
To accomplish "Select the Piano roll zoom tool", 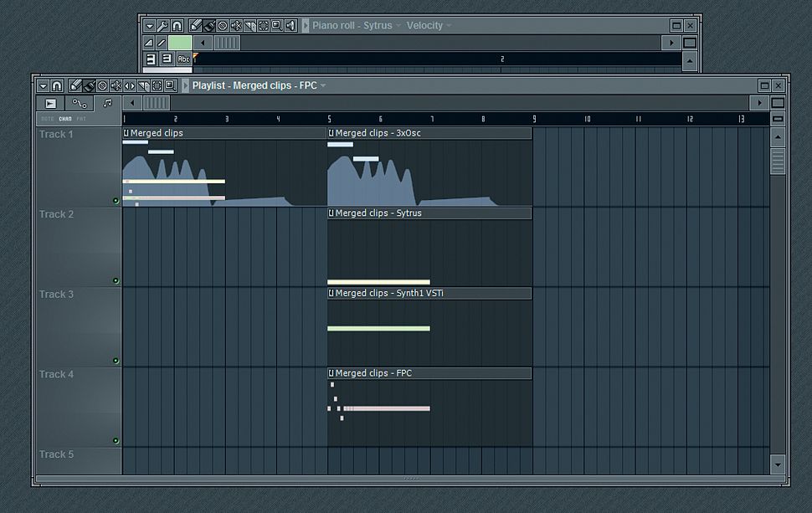I will coord(276,25).
